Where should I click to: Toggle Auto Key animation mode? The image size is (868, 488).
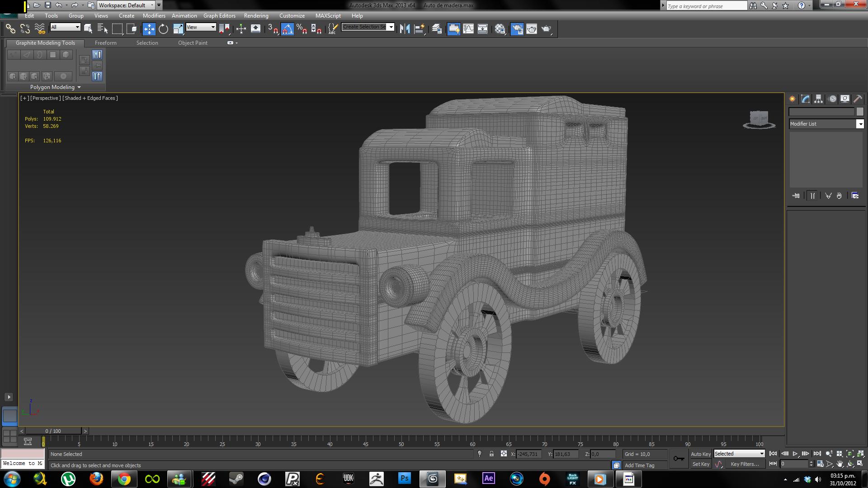[x=700, y=454]
